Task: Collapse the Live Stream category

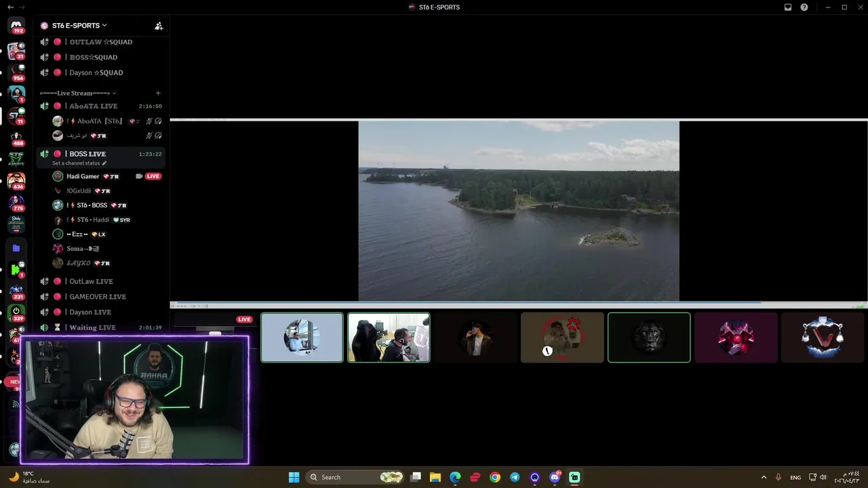Action: (77, 93)
